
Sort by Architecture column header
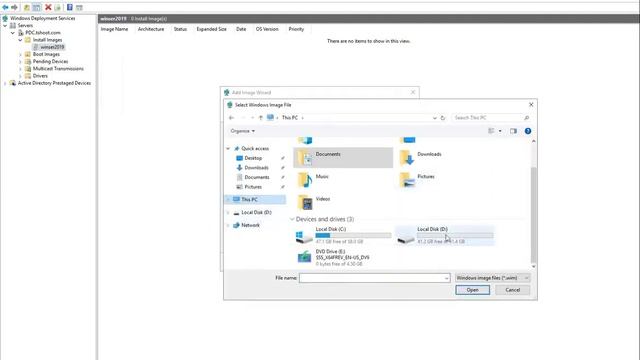151,29
